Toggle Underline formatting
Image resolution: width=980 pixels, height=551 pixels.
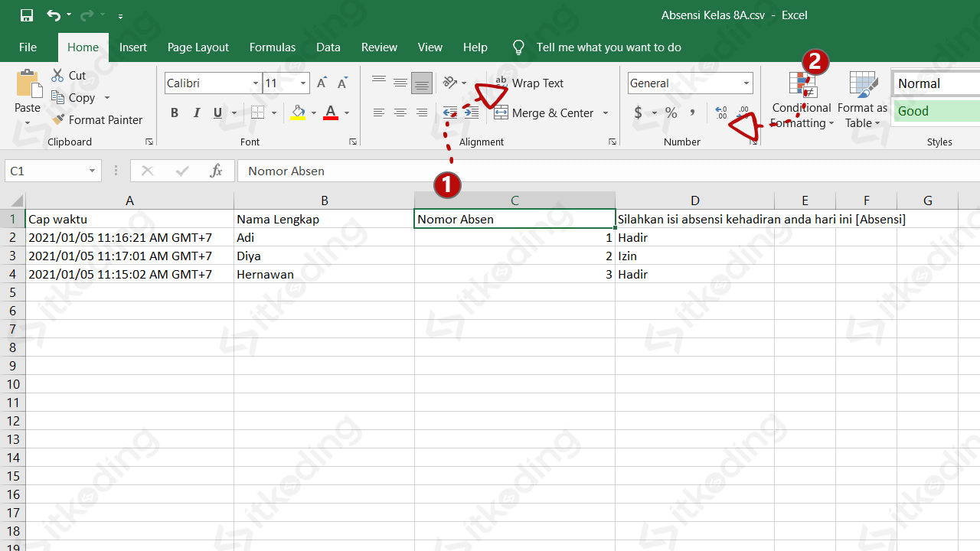pos(217,113)
